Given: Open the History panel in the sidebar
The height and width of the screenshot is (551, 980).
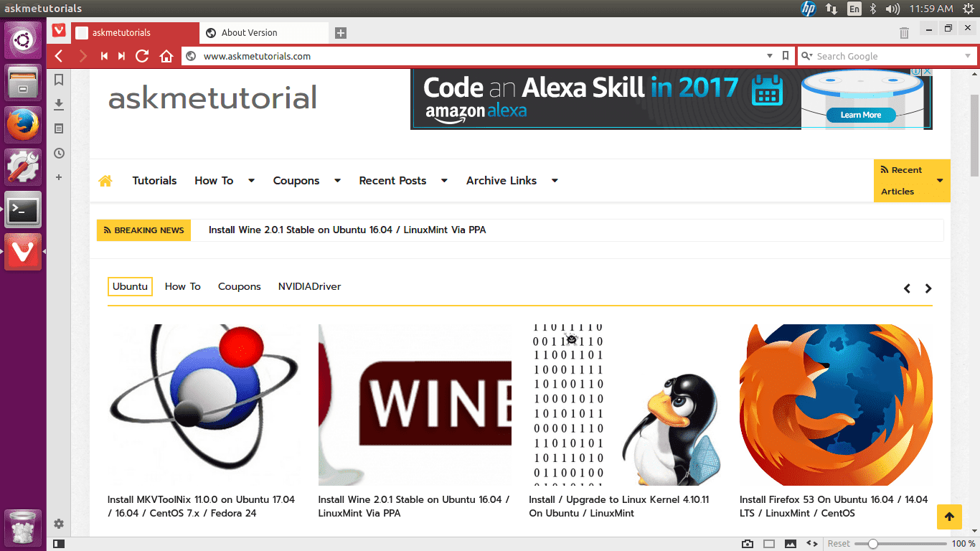Looking at the screenshot, I should click(x=59, y=153).
